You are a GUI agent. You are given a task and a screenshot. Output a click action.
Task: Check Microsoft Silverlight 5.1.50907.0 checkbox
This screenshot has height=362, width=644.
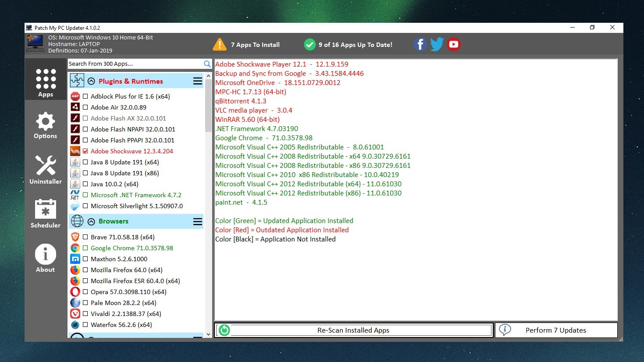click(x=85, y=206)
